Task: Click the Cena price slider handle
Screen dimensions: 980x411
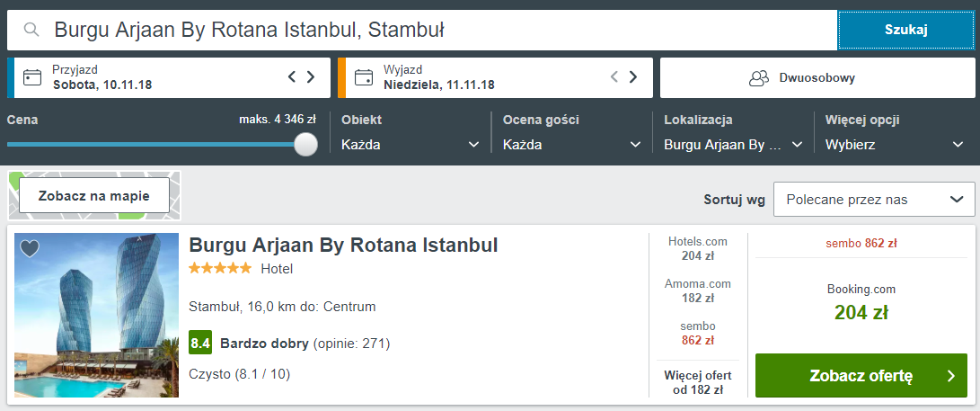Action: click(x=306, y=144)
